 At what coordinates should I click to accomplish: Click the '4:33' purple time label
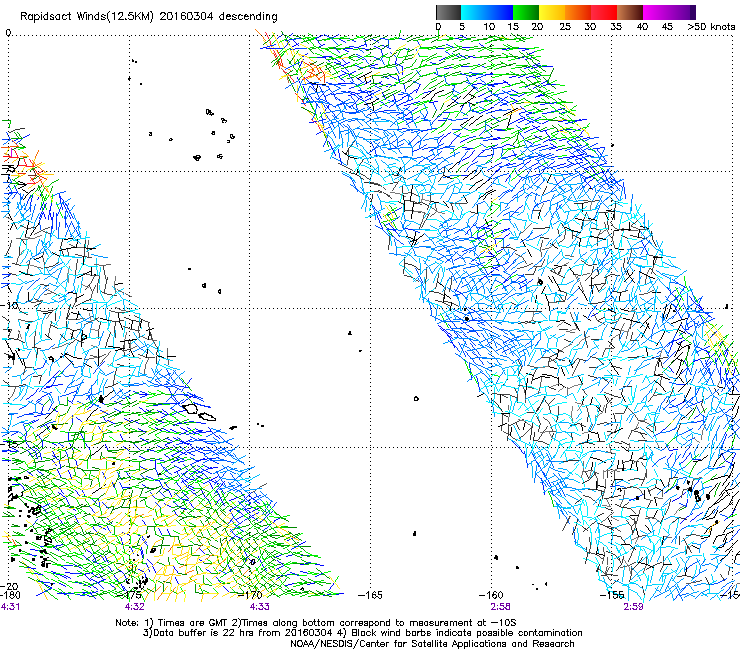(x=260, y=607)
